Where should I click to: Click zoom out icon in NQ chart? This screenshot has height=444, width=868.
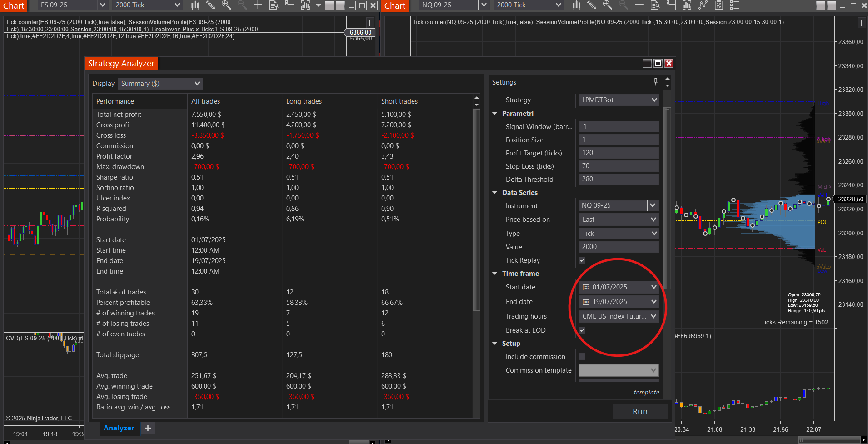(623, 5)
